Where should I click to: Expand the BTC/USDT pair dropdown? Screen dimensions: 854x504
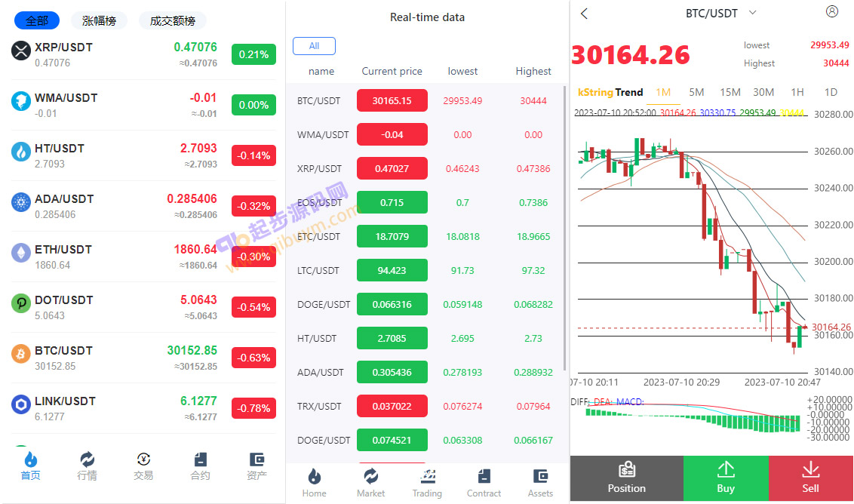pyautogui.click(x=753, y=13)
